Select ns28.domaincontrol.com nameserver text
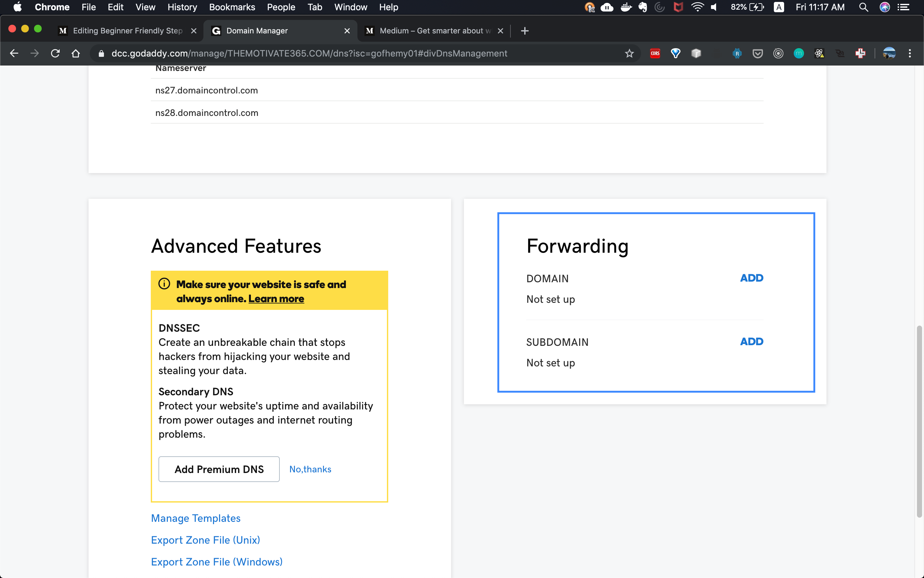Viewport: 924px width, 578px height. click(207, 113)
